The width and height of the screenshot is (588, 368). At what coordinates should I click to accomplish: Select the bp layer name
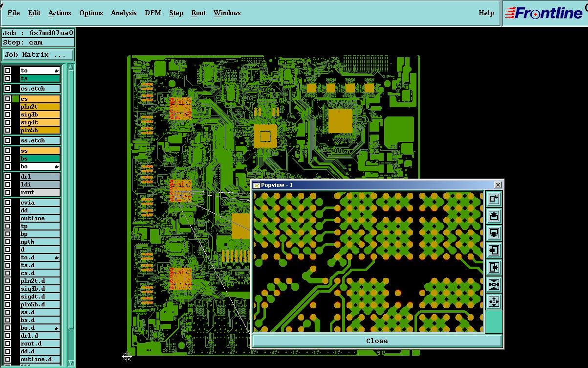pos(40,234)
